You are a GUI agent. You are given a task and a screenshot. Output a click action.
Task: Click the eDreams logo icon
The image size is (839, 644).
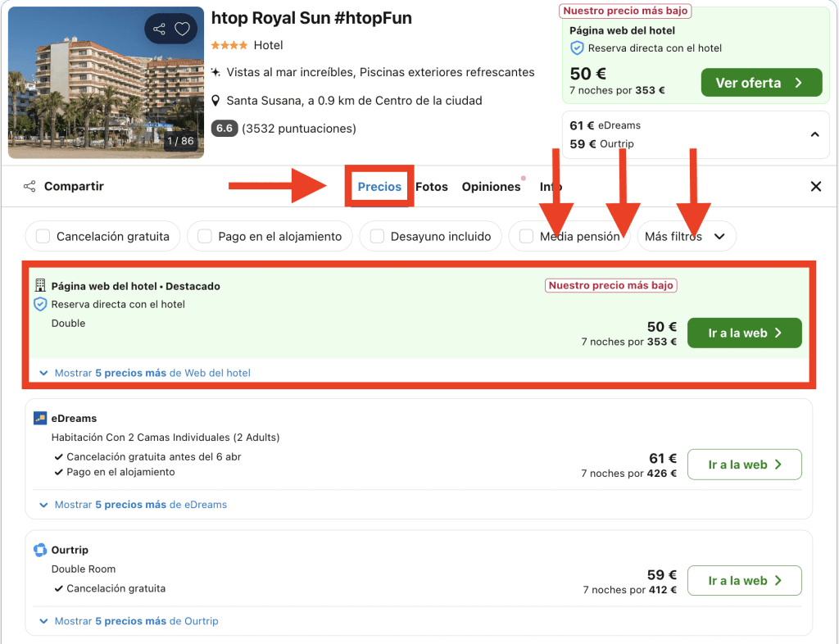pyautogui.click(x=40, y=419)
